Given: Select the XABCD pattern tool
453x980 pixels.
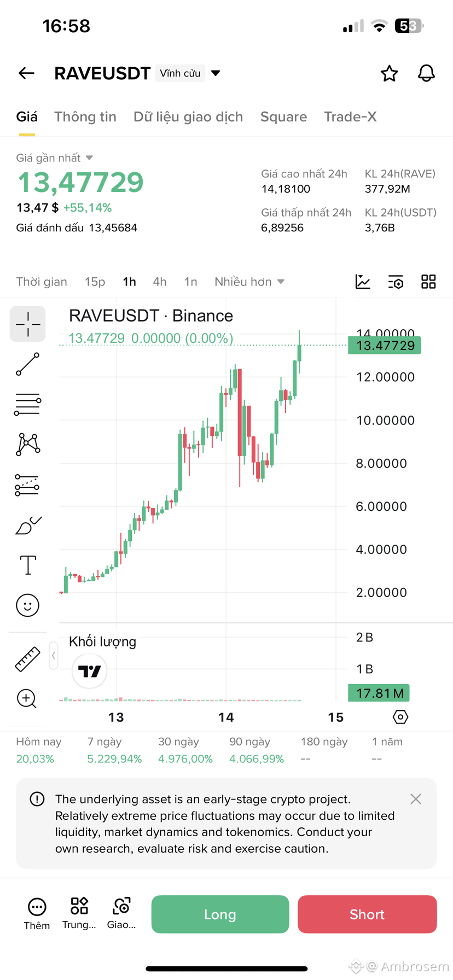Looking at the screenshot, I should click(27, 445).
